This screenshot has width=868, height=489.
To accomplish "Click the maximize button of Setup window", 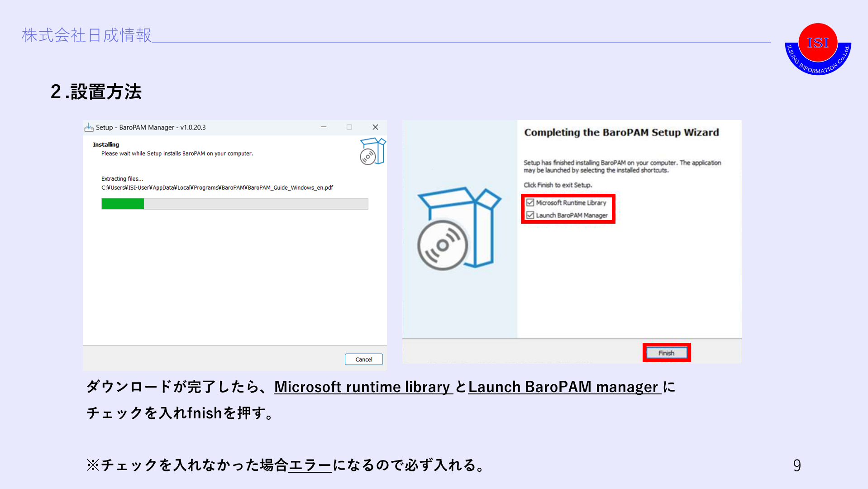I will click(349, 127).
